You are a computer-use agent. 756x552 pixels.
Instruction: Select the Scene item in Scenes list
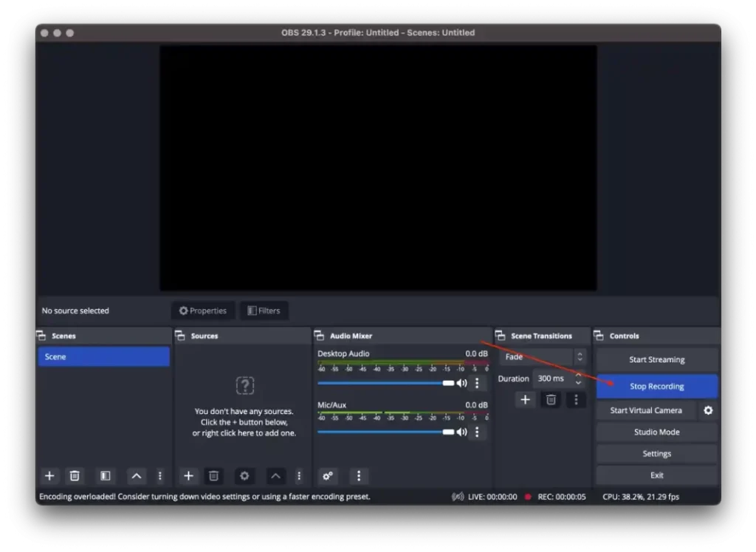tap(103, 357)
